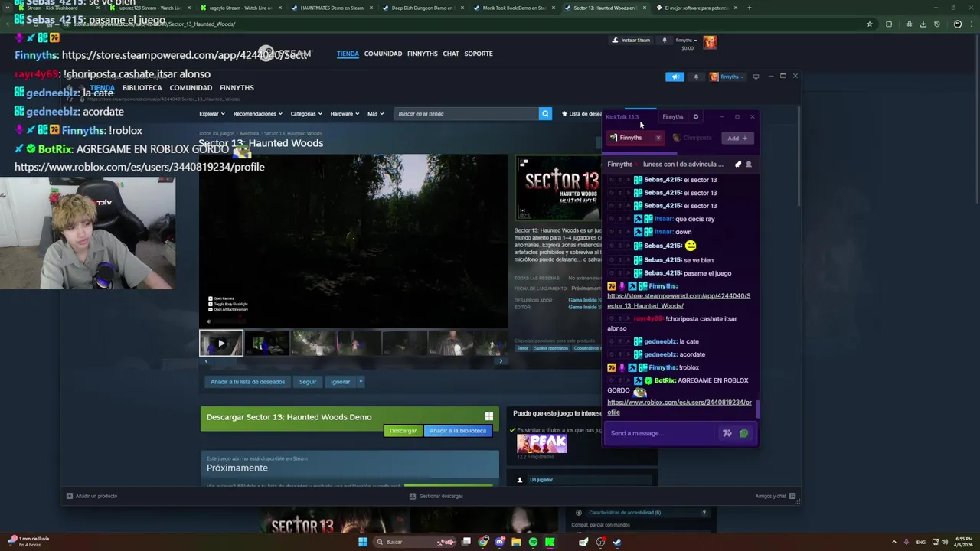This screenshot has height=551, width=980.
Task: Switch to the Choriposta chatroom tab
Action: tap(693, 138)
